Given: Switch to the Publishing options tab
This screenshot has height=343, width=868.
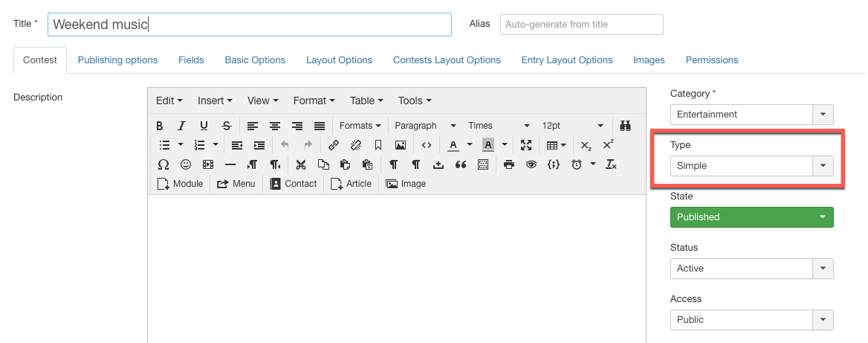Looking at the screenshot, I should [117, 60].
